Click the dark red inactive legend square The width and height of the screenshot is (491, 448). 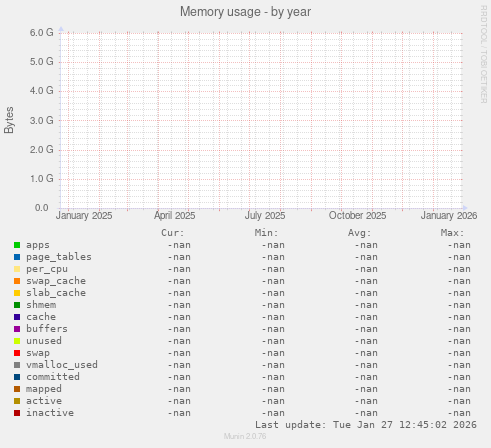[17, 413]
